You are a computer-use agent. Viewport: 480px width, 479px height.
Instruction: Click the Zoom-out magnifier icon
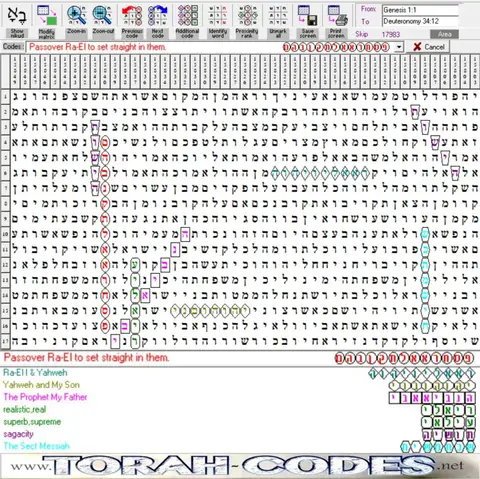click(x=102, y=15)
